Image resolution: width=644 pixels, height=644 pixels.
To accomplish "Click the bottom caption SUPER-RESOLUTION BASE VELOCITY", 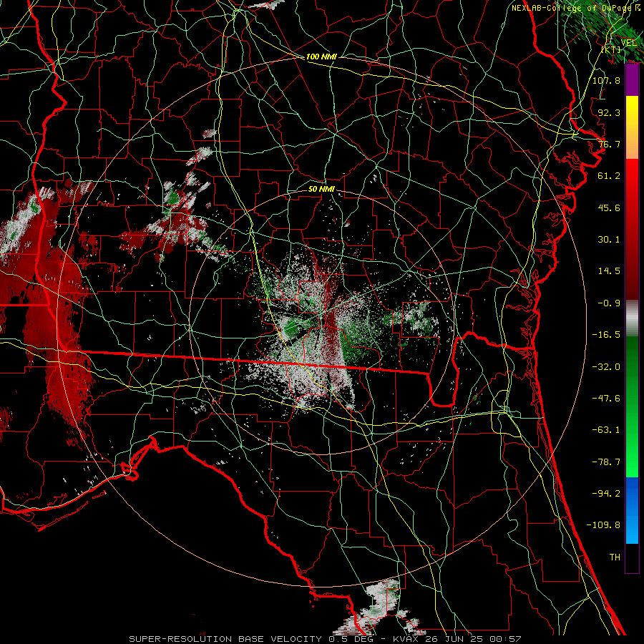I will tap(225, 639).
